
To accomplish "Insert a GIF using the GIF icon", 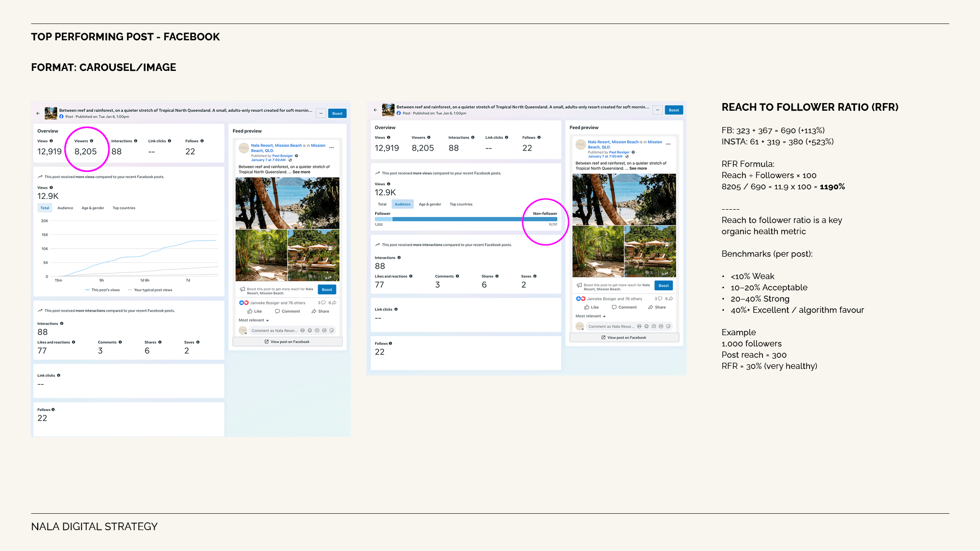I will pos(324,330).
